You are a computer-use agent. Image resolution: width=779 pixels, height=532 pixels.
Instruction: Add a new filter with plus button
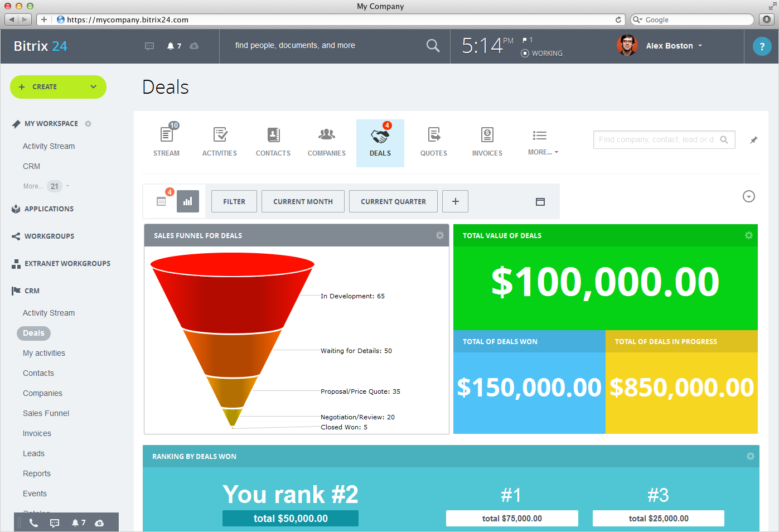[x=455, y=201]
